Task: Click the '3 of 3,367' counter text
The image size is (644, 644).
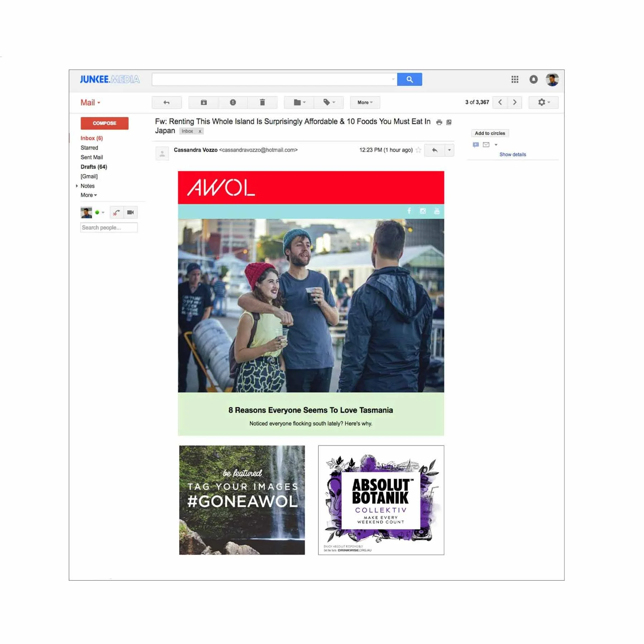Action: click(477, 102)
